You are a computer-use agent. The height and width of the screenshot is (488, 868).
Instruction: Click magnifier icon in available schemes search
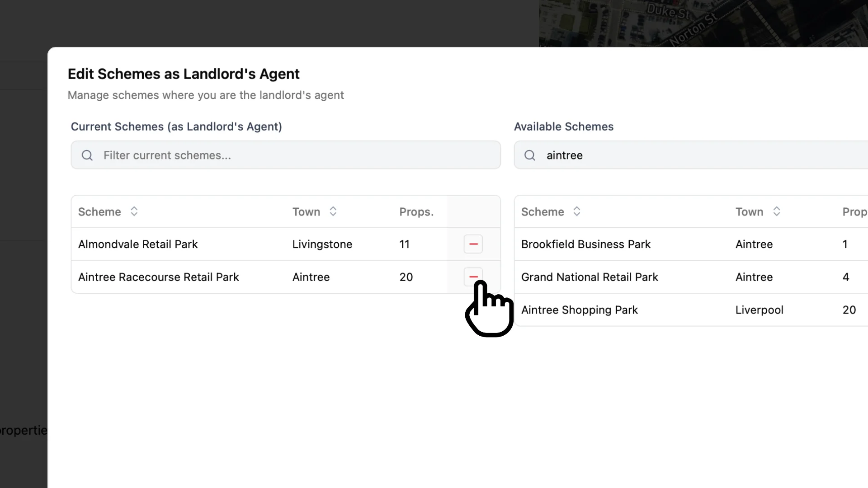pyautogui.click(x=530, y=155)
